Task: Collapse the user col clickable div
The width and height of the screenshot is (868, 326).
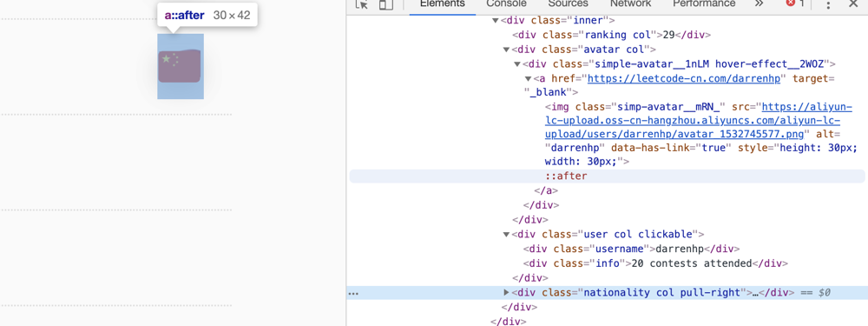Action: (x=506, y=234)
